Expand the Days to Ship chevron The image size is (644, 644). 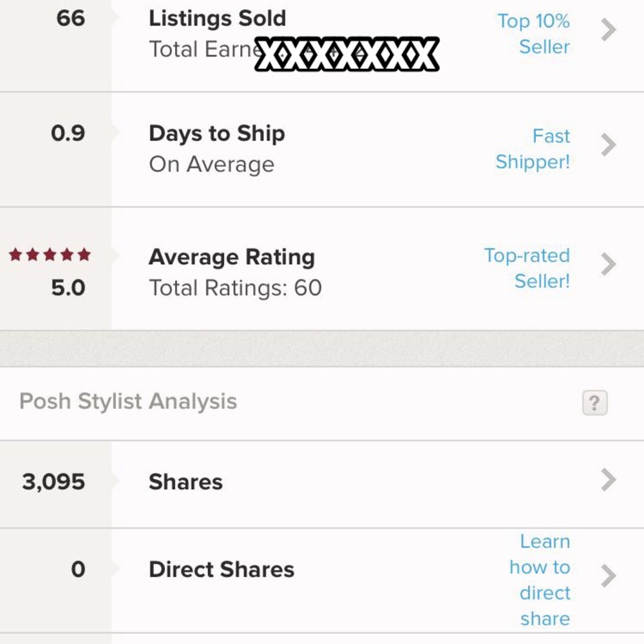point(609,145)
